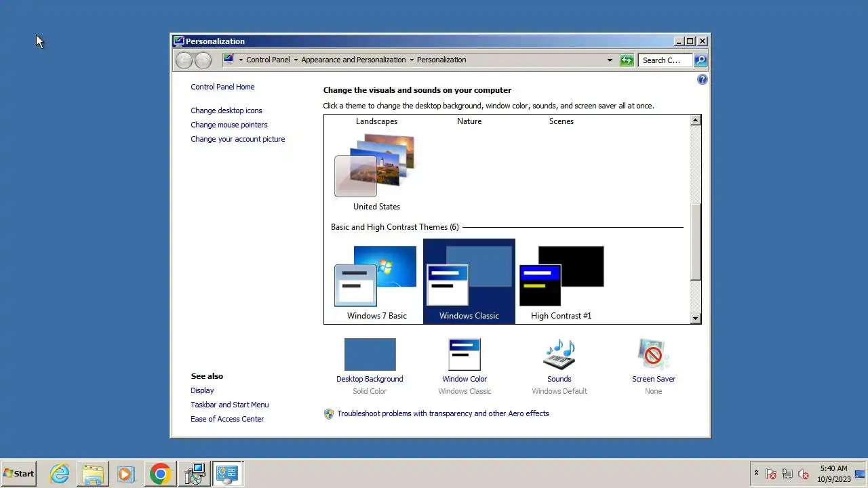
Task: Click the Action Center flag tray icon
Action: tap(771, 474)
